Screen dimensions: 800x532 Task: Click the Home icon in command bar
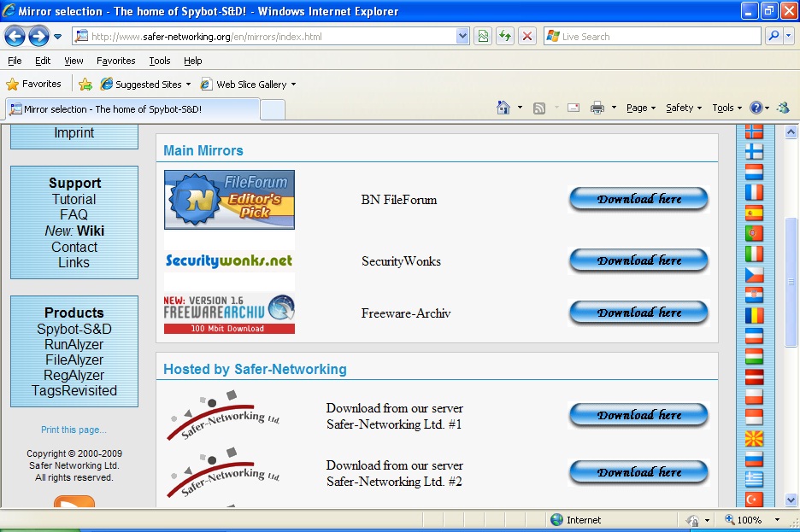click(x=503, y=108)
